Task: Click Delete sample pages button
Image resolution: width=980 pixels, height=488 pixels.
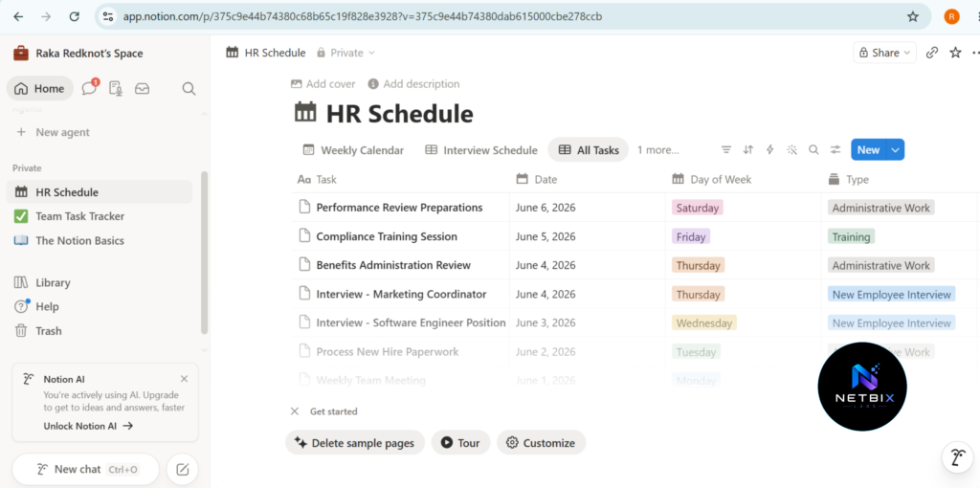Action: pyautogui.click(x=354, y=443)
